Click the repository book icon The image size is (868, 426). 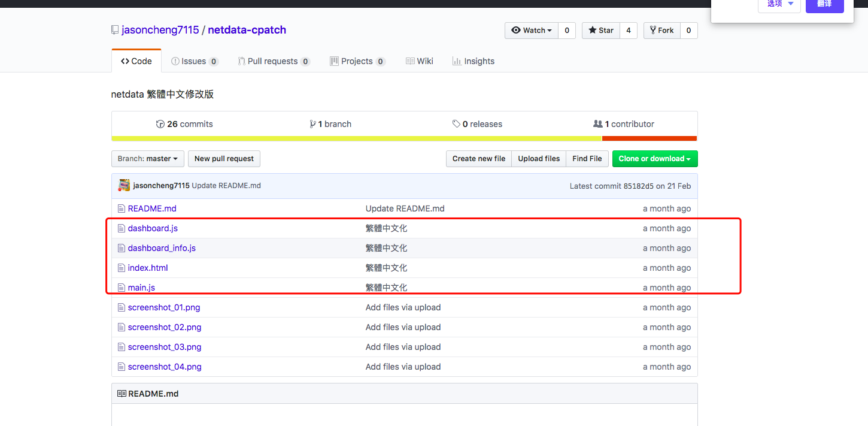tap(115, 30)
